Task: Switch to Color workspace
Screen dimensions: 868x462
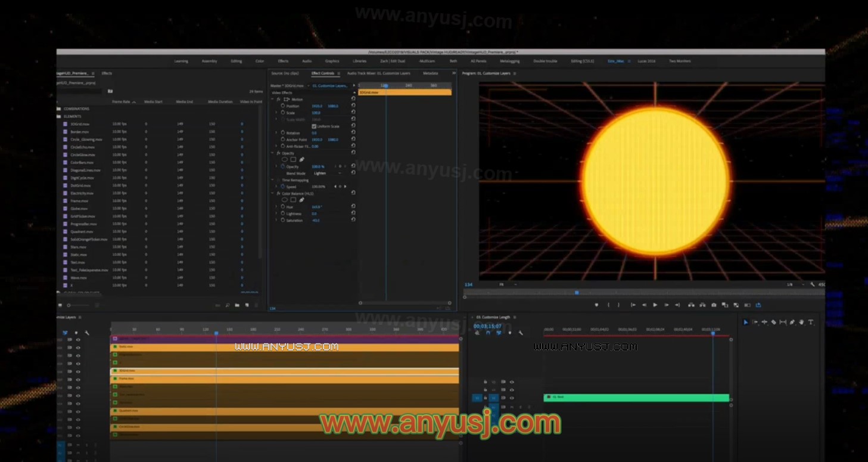Action: coord(260,61)
